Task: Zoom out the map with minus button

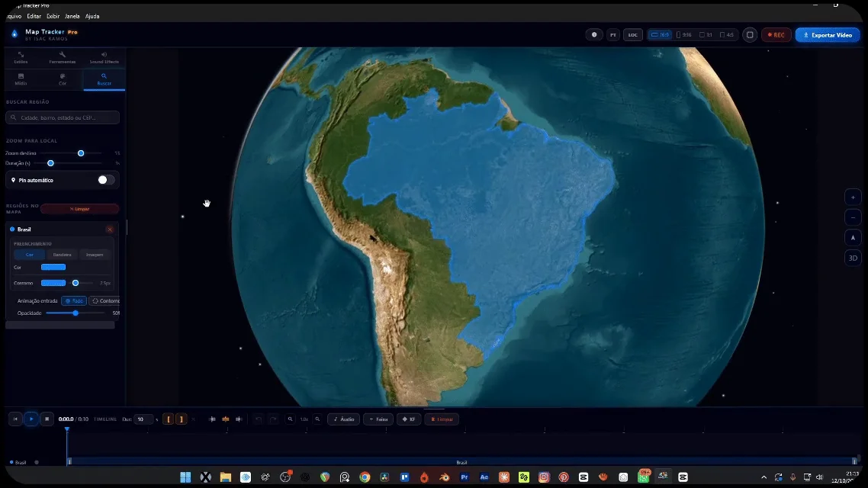Action: [853, 217]
